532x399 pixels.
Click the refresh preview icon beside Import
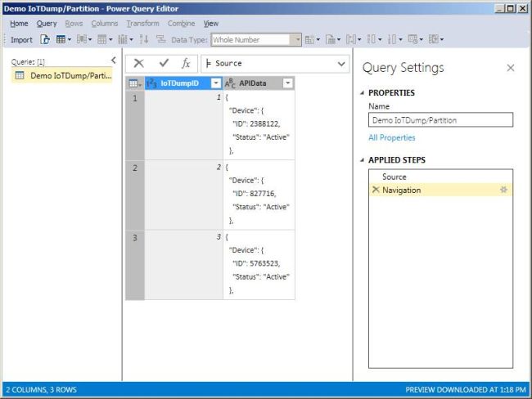point(45,40)
